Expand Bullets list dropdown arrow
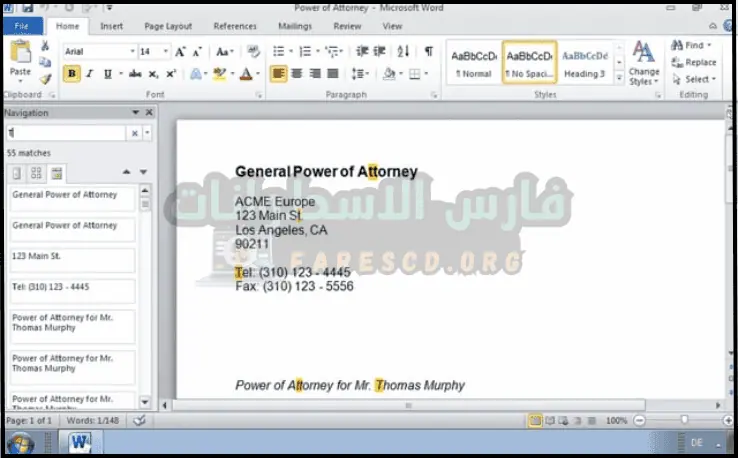 click(291, 51)
